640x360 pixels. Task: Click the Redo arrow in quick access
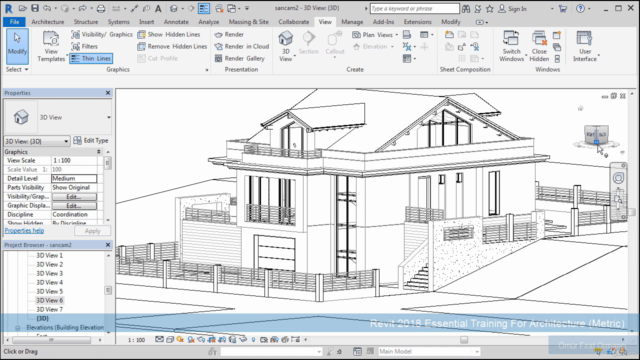coord(82,8)
